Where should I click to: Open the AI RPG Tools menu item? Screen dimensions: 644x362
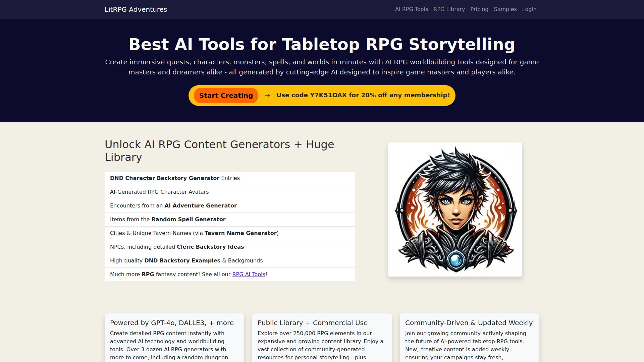pyautogui.click(x=411, y=9)
